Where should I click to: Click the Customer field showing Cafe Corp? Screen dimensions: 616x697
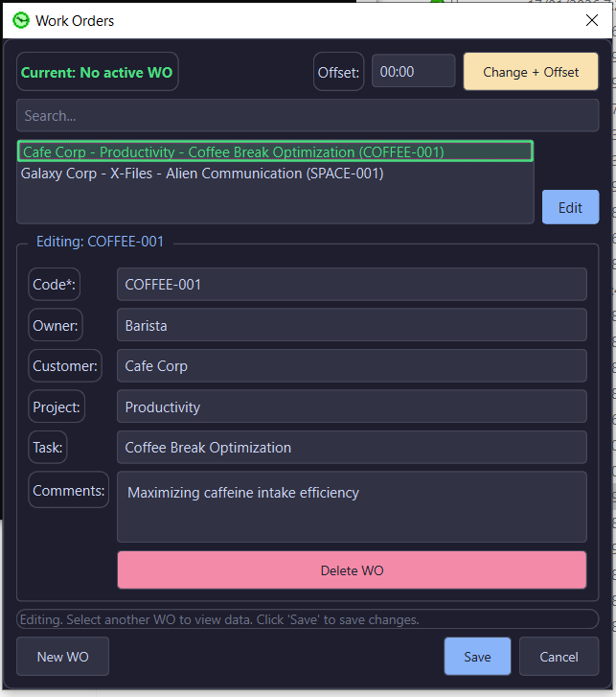click(351, 366)
